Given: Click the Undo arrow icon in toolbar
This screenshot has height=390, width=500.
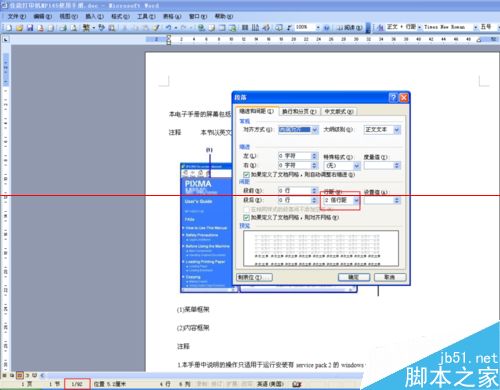Looking at the screenshot, I should (169, 28).
